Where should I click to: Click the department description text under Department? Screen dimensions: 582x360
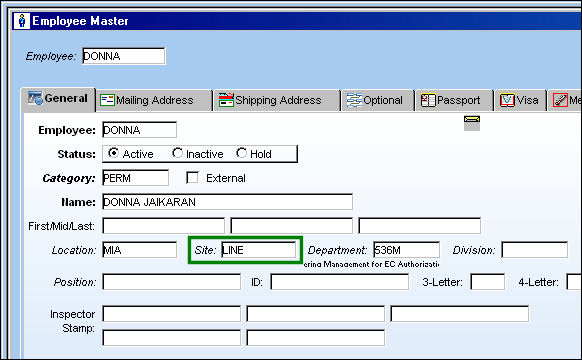pos(372,264)
